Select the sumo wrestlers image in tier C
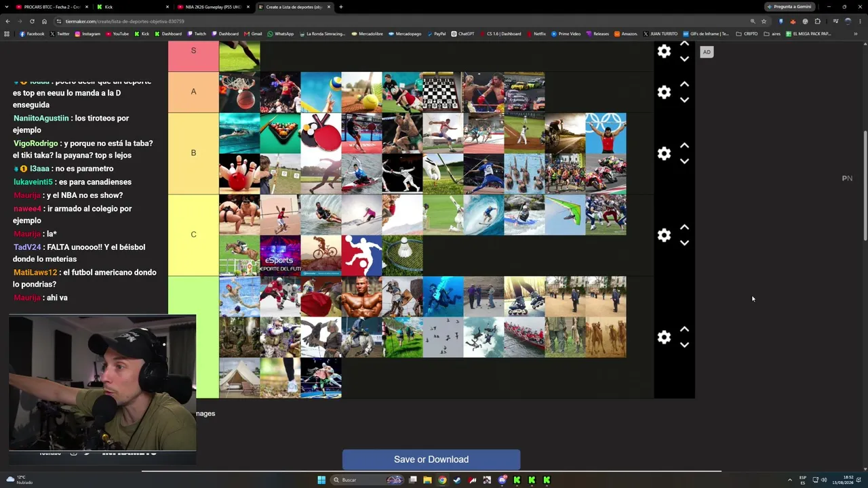Image resolution: width=868 pixels, height=488 pixels. tap(239, 214)
